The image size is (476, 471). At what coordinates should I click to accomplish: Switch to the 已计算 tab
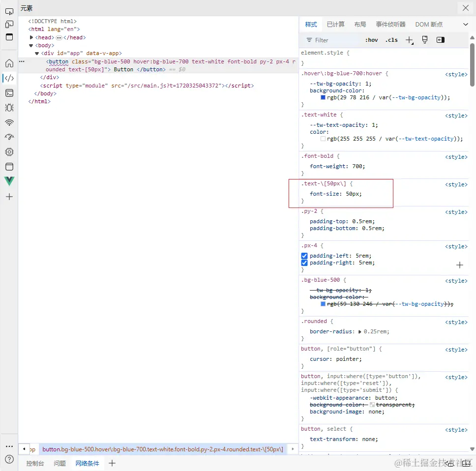pos(336,24)
